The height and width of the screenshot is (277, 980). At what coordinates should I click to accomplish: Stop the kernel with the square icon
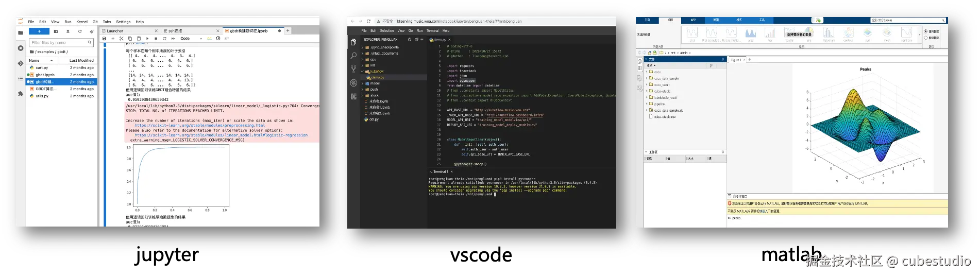(x=156, y=39)
